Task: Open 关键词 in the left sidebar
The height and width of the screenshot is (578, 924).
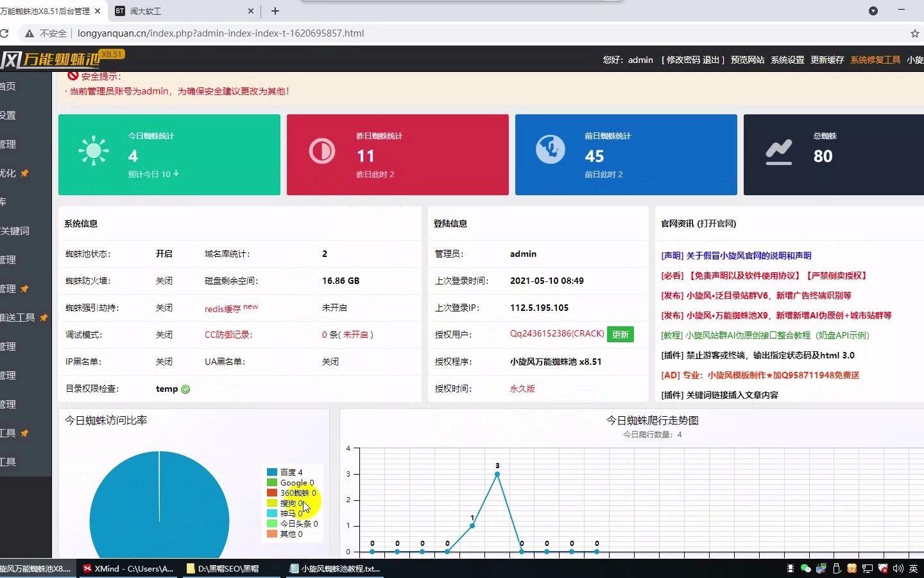Action: (x=15, y=231)
